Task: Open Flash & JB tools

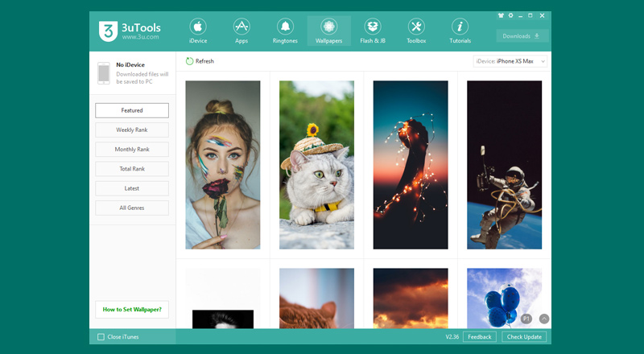Action: [373, 31]
